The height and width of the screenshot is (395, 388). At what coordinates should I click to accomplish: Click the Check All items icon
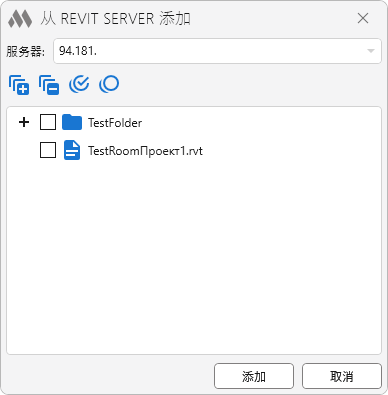(79, 84)
